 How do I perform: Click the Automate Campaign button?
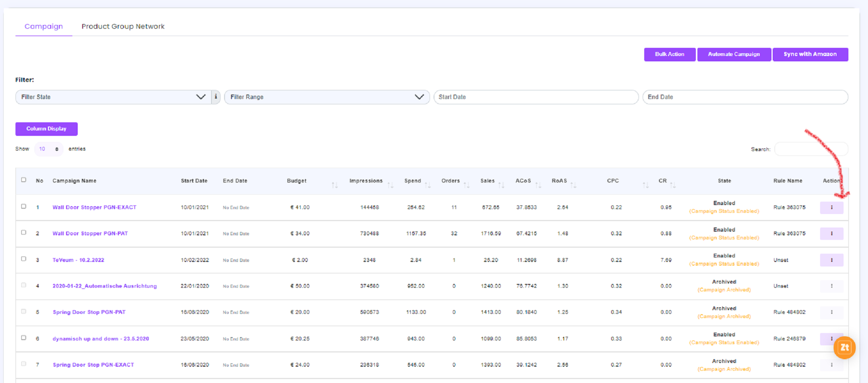click(734, 54)
